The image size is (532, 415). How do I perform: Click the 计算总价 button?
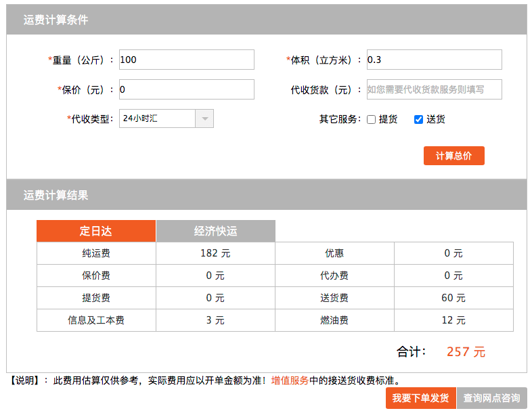click(x=454, y=156)
